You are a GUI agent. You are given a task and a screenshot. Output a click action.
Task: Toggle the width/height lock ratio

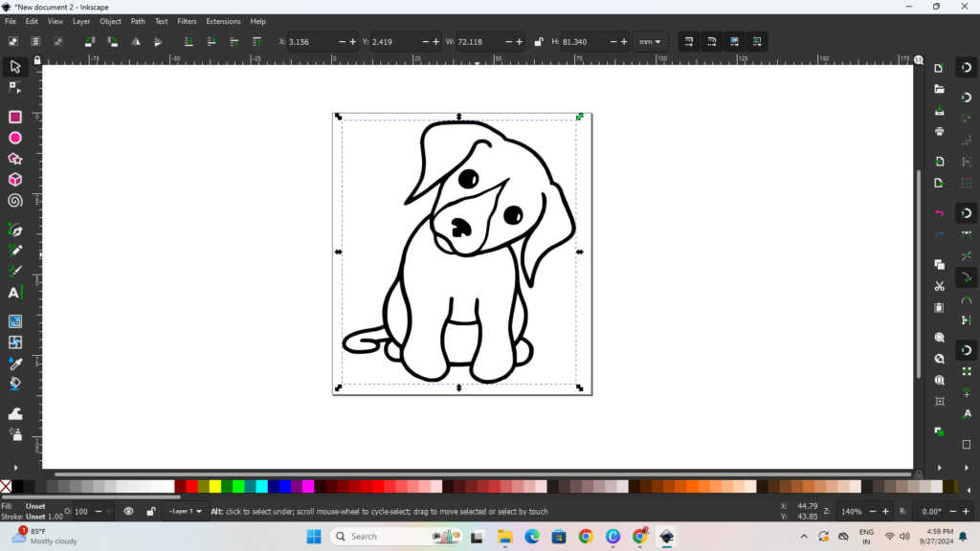point(539,42)
